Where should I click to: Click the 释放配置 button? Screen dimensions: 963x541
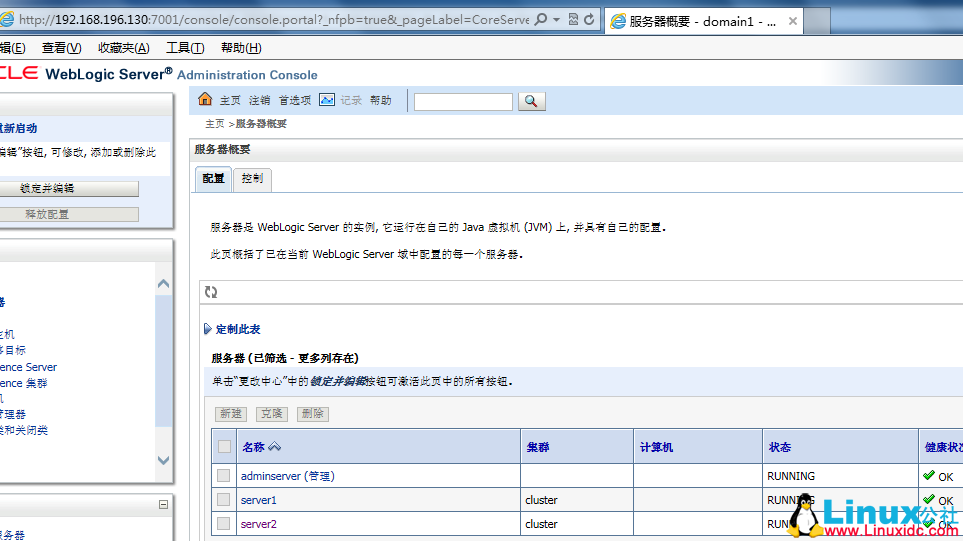[69, 214]
